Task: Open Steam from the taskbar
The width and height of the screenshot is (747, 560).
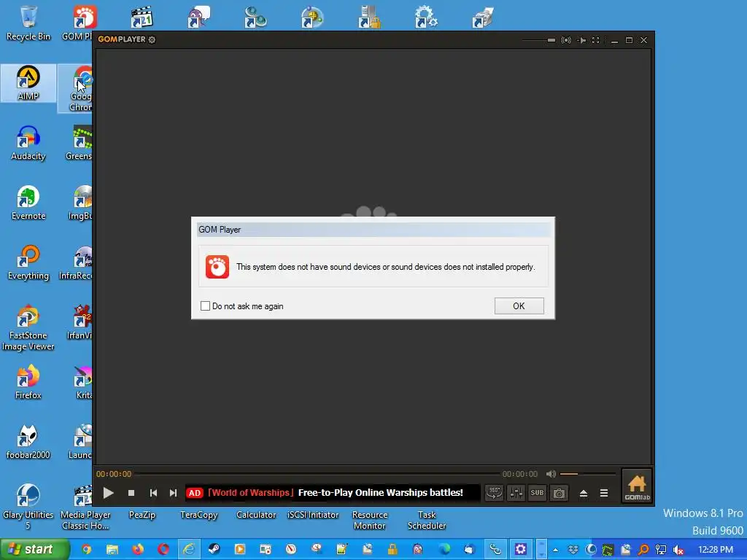Action: 214,550
